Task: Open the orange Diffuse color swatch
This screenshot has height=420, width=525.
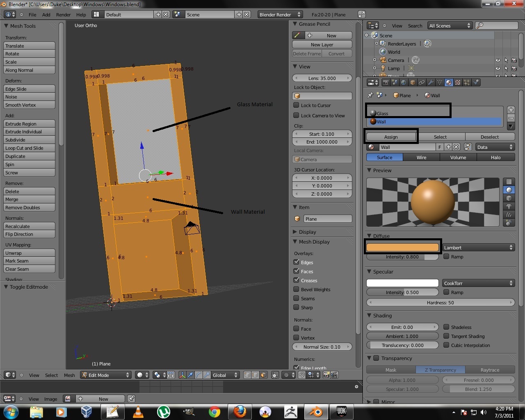Action: coord(402,247)
